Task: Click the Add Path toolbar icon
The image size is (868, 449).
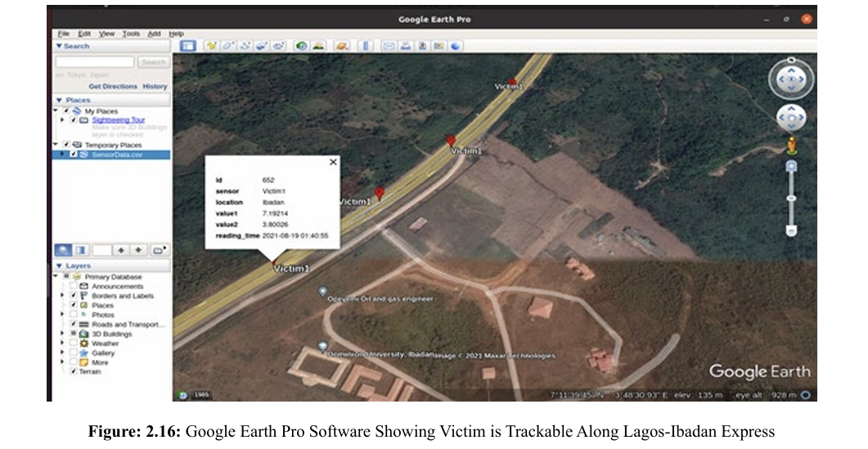Action: 245,47
